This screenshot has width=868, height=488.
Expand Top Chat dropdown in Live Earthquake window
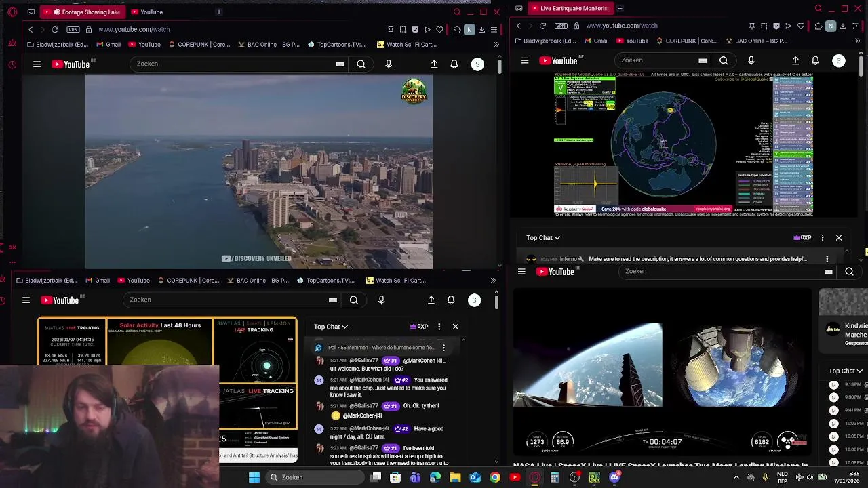[x=543, y=238]
